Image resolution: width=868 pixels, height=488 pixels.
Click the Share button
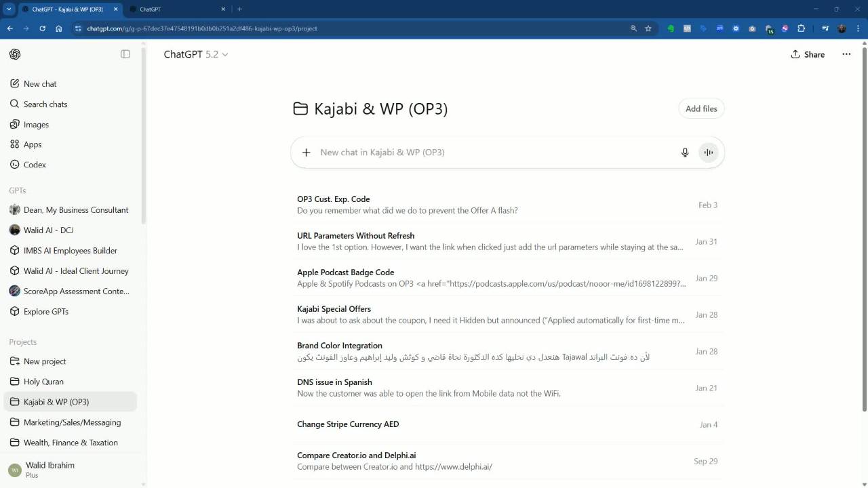[808, 54]
